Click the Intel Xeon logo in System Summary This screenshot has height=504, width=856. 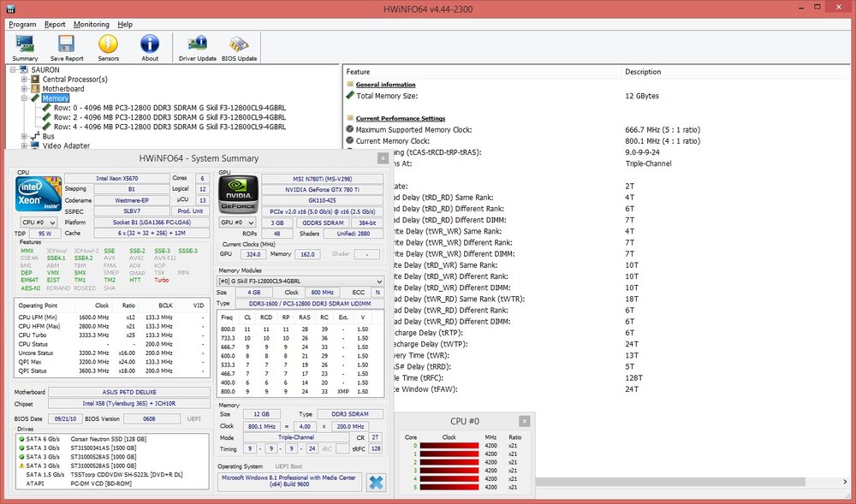[39, 193]
